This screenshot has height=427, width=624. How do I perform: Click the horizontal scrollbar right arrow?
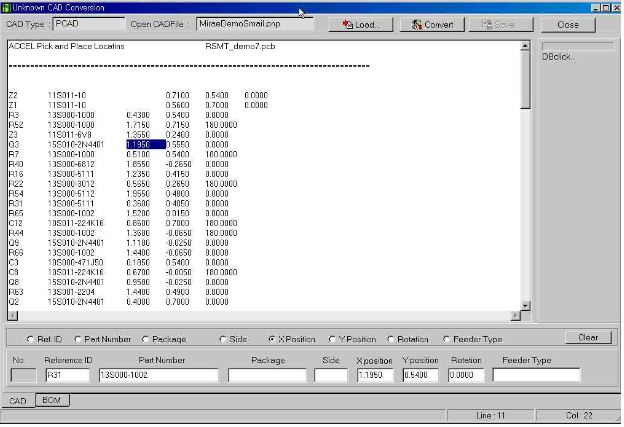click(x=515, y=316)
